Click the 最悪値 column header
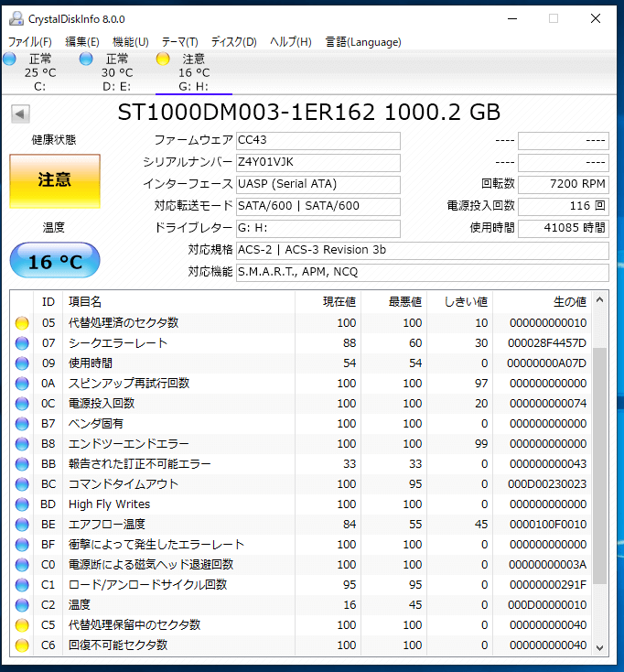Viewport: 624px width, 672px height. pos(394,302)
